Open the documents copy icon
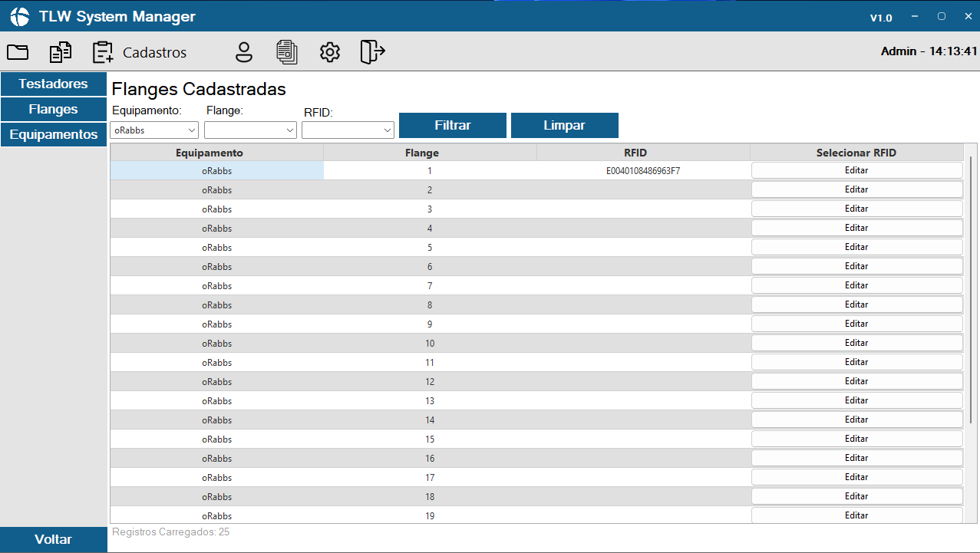The image size is (980, 553). click(x=61, y=52)
